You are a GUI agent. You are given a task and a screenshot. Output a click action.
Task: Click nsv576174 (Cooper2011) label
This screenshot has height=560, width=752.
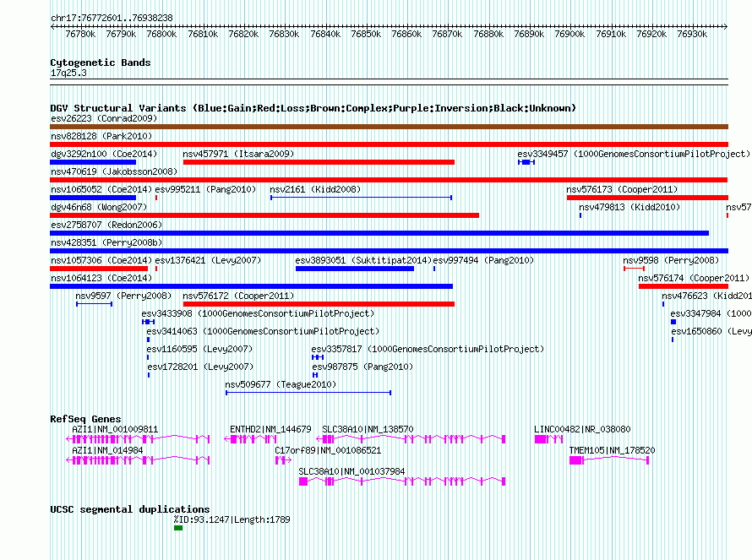click(x=694, y=278)
